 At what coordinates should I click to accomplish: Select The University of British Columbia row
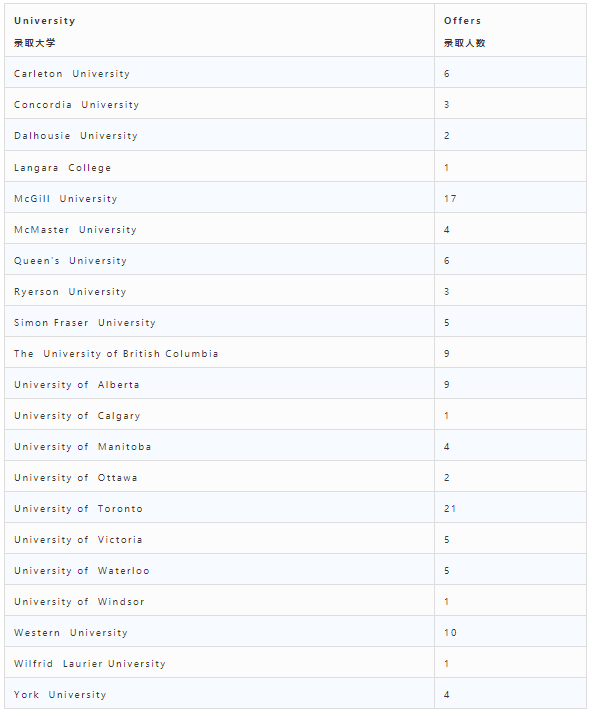coord(296,353)
